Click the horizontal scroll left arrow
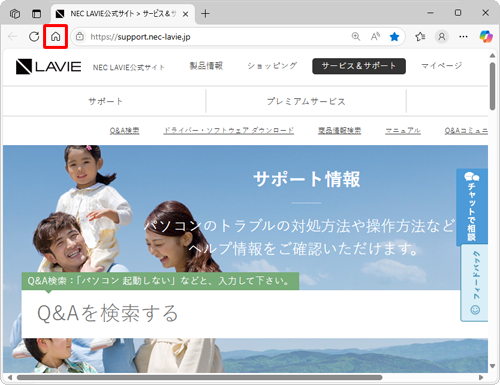The width and height of the screenshot is (500, 385). click(x=10, y=377)
